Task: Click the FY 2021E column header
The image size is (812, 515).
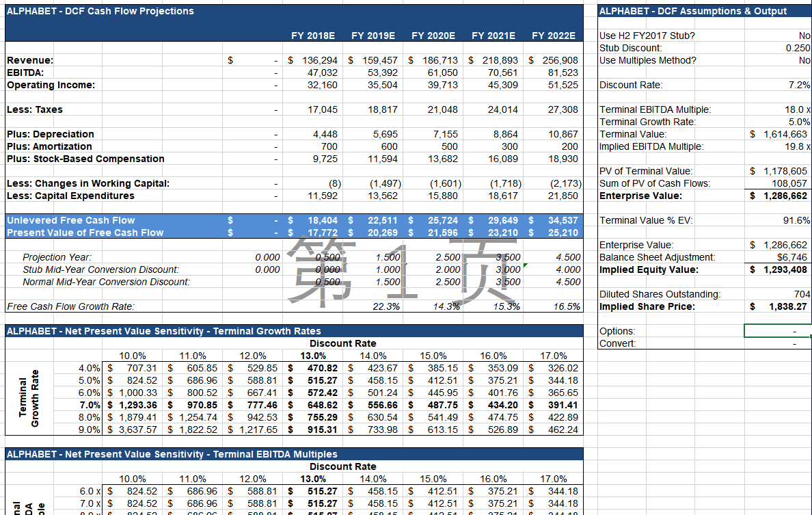Action: tap(493, 36)
